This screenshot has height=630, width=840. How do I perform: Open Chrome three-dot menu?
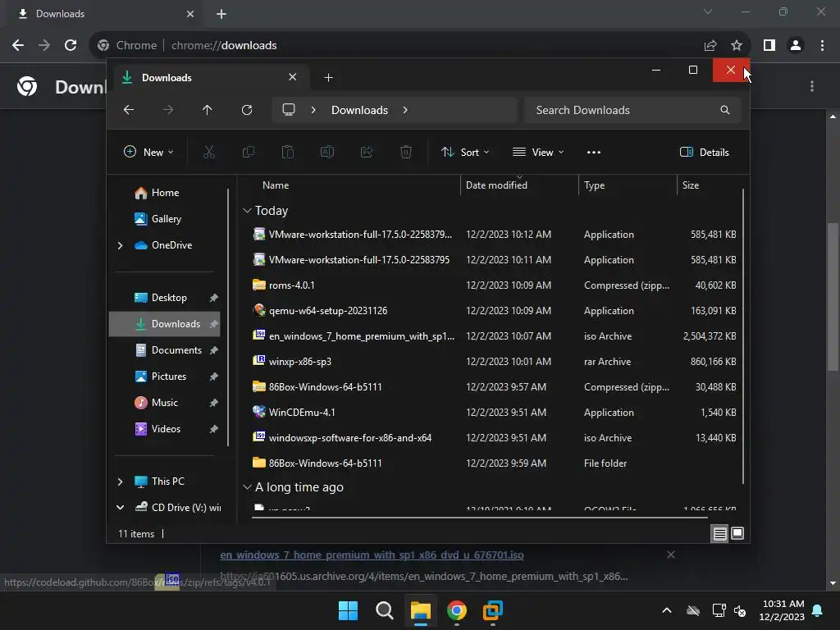click(x=822, y=45)
